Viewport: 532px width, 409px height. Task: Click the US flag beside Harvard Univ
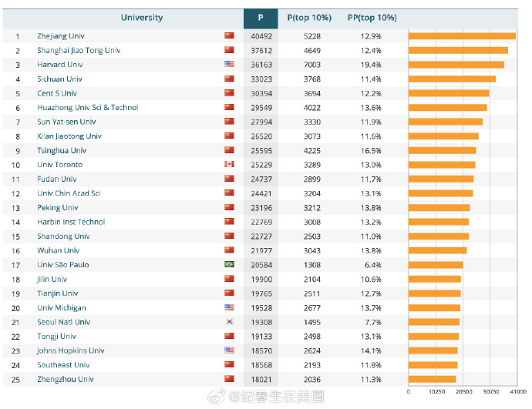229,64
